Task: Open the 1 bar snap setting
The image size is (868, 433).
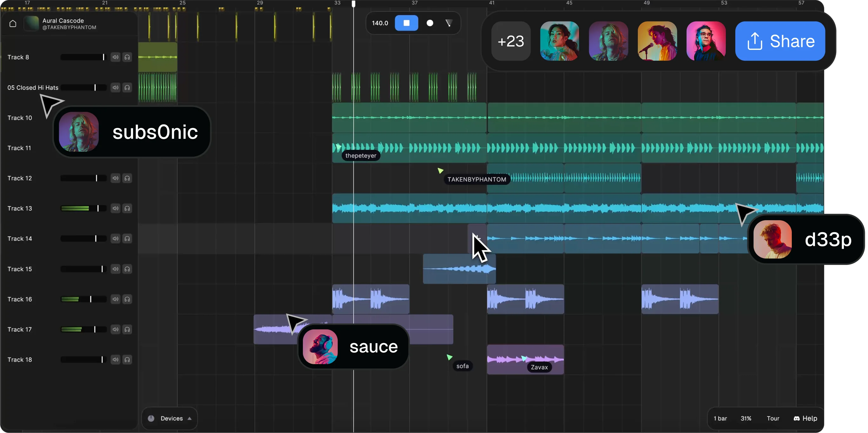Action: coord(720,418)
